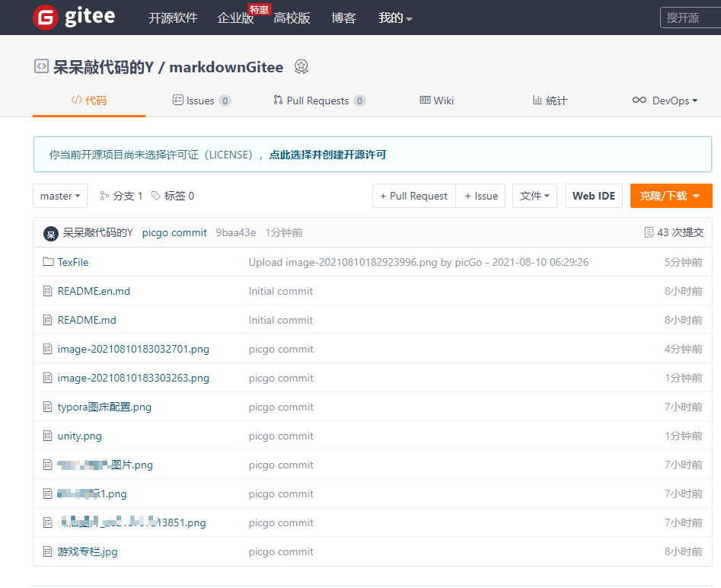Click file icon beside typora图床配置.png

47,407
